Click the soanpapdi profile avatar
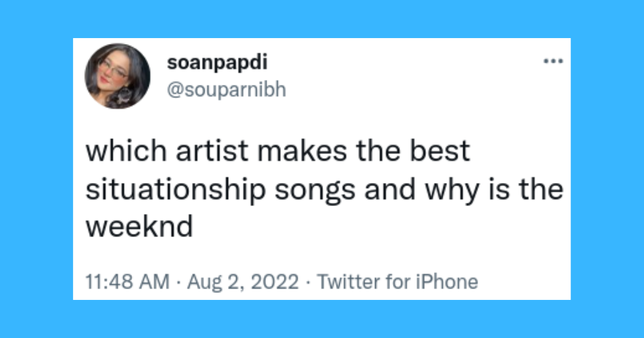The width and height of the screenshot is (644, 338). click(x=118, y=76)
